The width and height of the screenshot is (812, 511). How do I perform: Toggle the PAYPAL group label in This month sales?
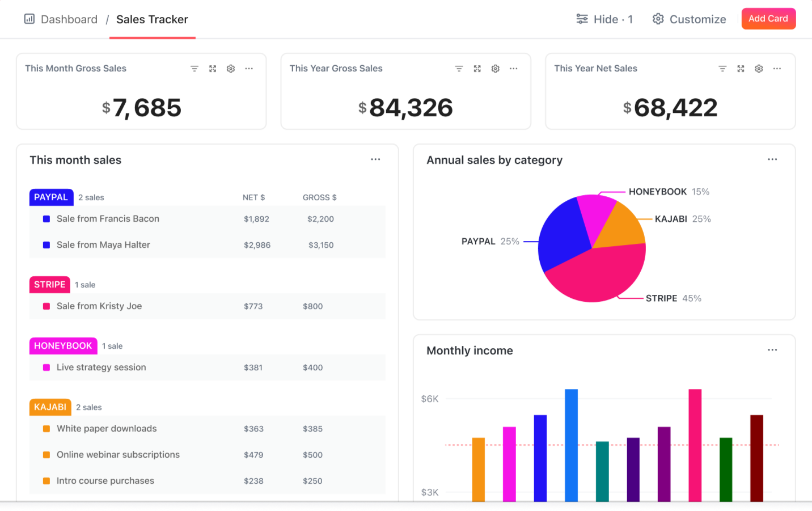click(51, 197)
